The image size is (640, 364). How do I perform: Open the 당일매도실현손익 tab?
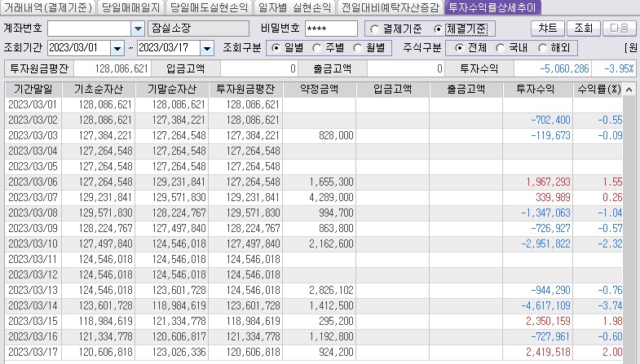pyautogui.click(x=209, y=7)
